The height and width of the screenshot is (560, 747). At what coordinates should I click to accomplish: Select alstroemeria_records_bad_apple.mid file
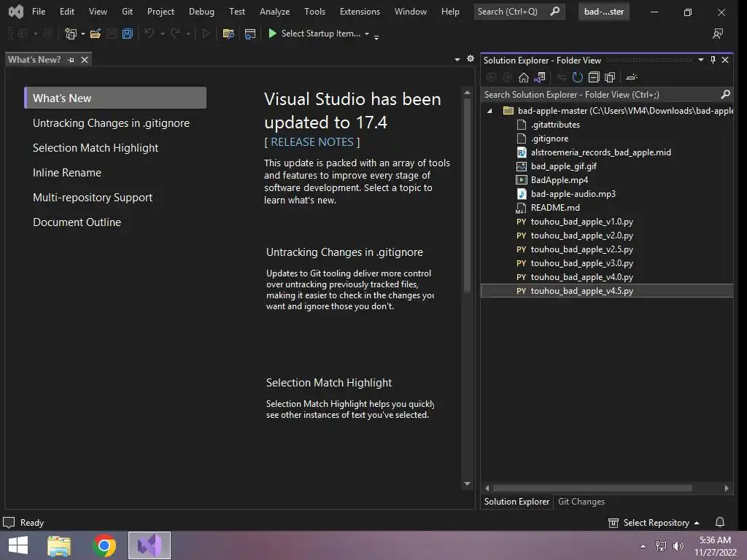(601, 152)
